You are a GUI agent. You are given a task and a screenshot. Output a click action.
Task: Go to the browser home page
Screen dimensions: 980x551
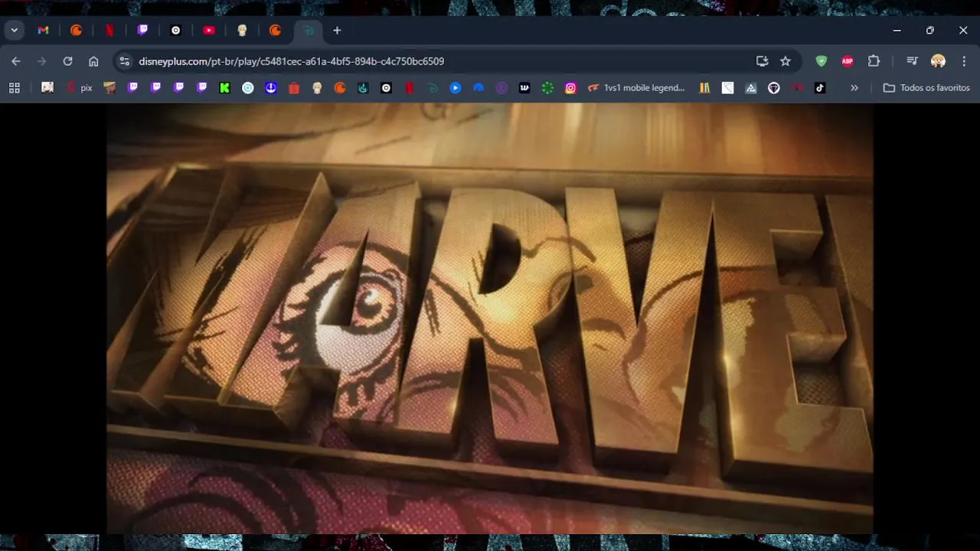pos(93,61)
